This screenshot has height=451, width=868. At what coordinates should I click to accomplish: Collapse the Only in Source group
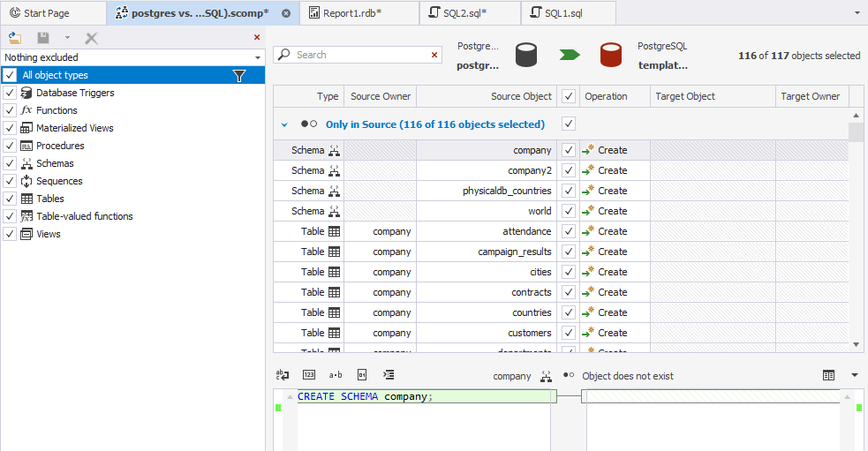284,124
